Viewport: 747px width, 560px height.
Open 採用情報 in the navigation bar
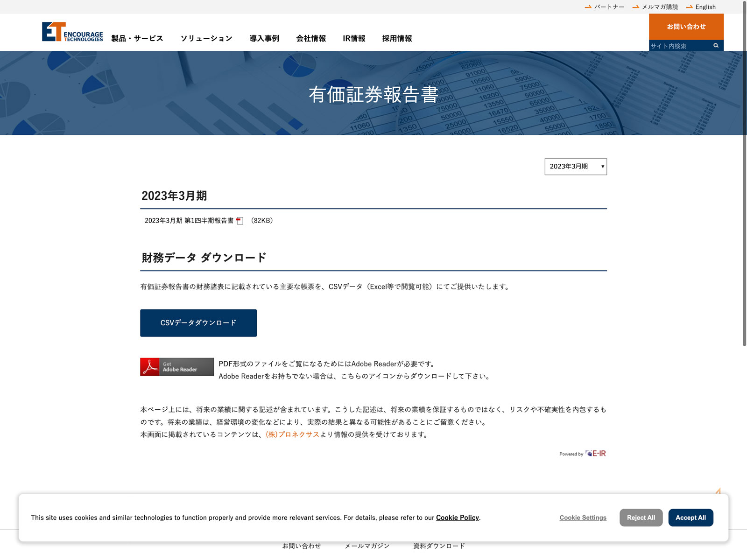coord(397,38)
